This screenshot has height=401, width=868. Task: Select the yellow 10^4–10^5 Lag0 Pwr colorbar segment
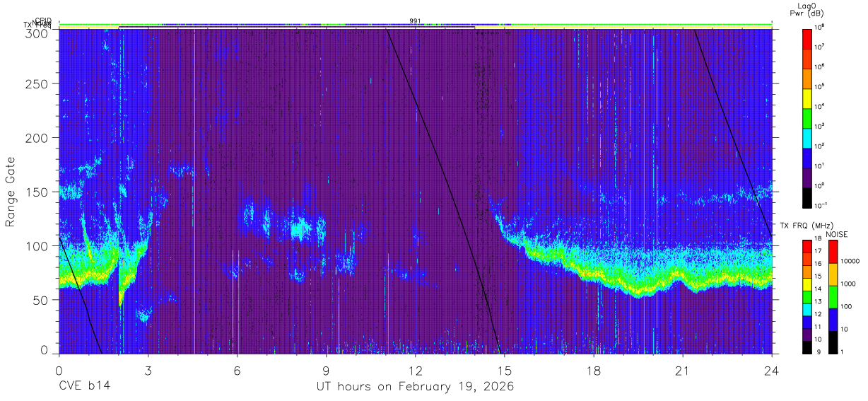[x=807, y=98]
